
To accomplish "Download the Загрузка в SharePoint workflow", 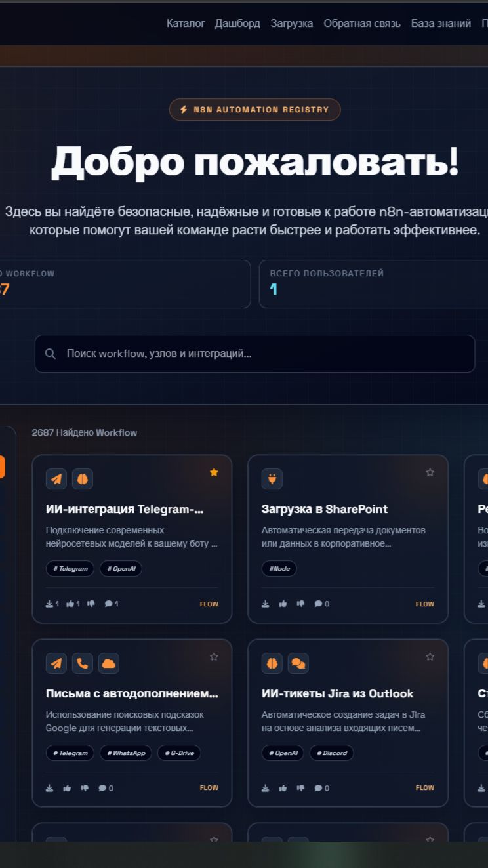I will point(266,604).
